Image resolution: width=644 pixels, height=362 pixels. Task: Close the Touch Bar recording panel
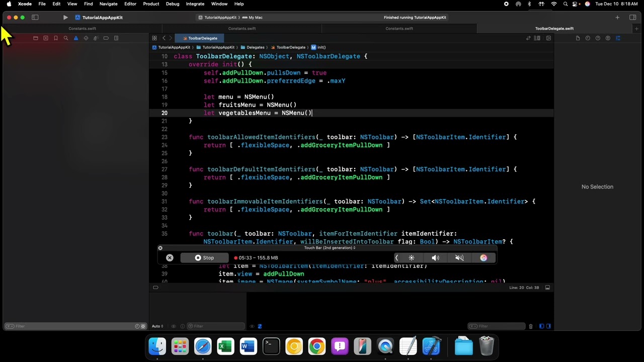[x=160, y=248]
